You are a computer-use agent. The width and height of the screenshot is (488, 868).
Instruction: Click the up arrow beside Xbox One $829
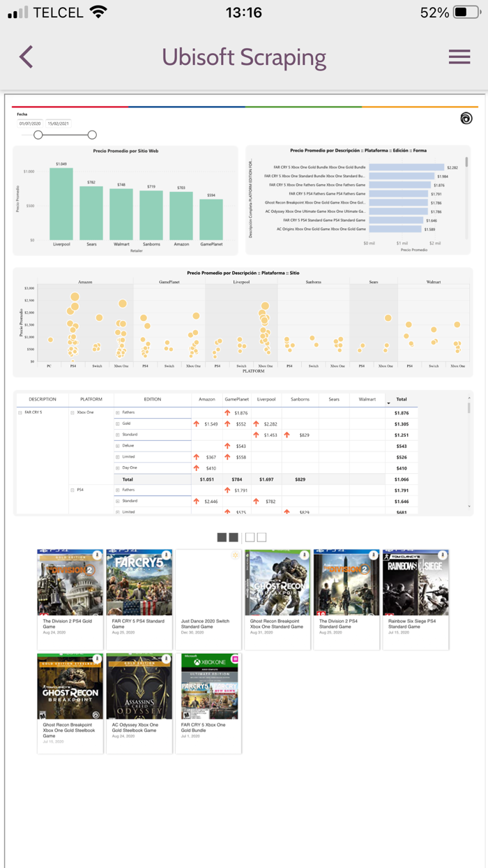click(x=287, y=435)
